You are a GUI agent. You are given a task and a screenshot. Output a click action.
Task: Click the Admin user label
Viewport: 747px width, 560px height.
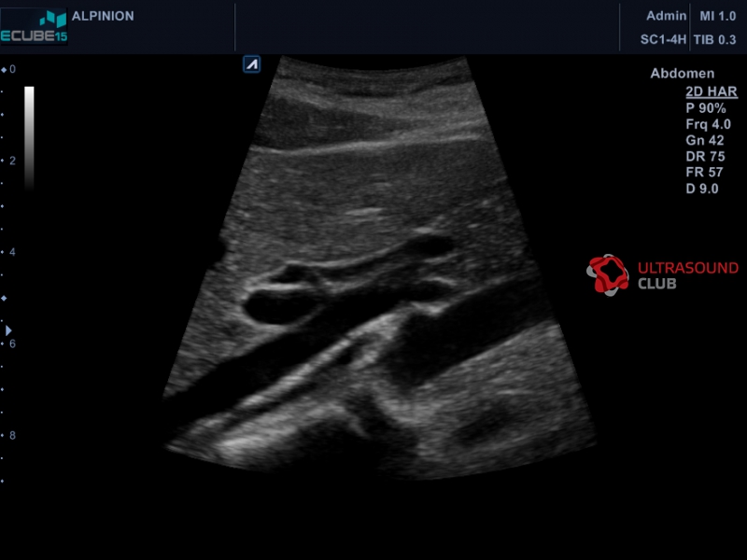666,16
